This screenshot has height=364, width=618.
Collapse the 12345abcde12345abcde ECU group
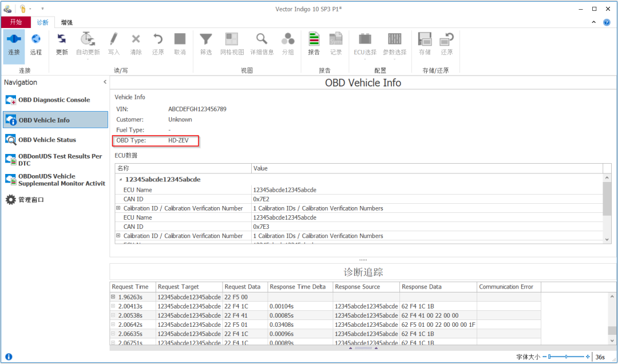point(121,180)
